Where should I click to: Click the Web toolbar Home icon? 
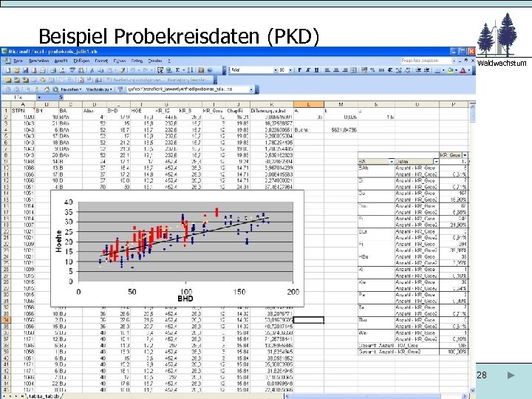pos(47,89)
